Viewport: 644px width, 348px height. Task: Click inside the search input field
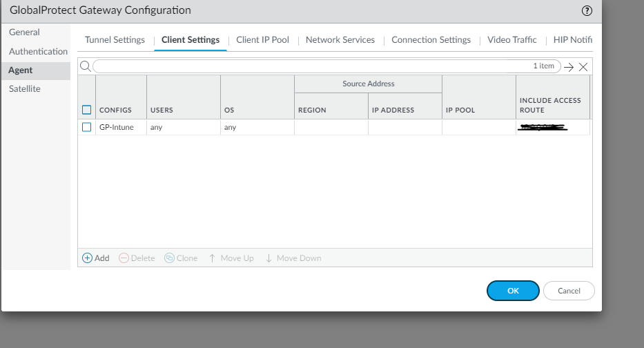coord(326,66)
